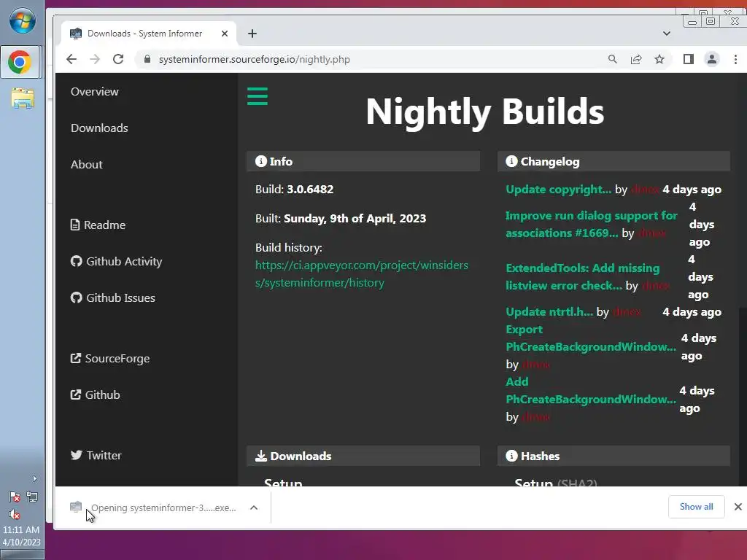Screen dimensions: 747x560
Task: Click the Hashes panel header
Action: 614,456
